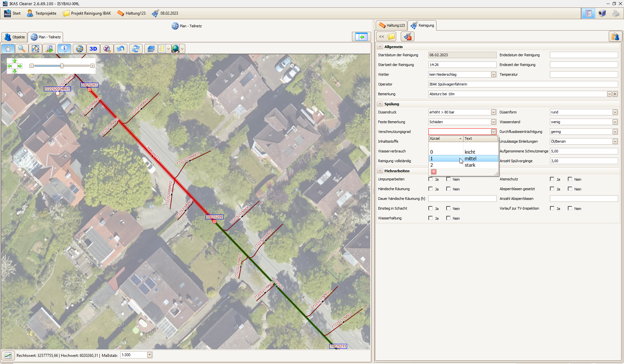This screenshot has height=364, width=624.
Task: Select 'stark' in Verschmutzungsgrad list
Action: pos(470,165)
